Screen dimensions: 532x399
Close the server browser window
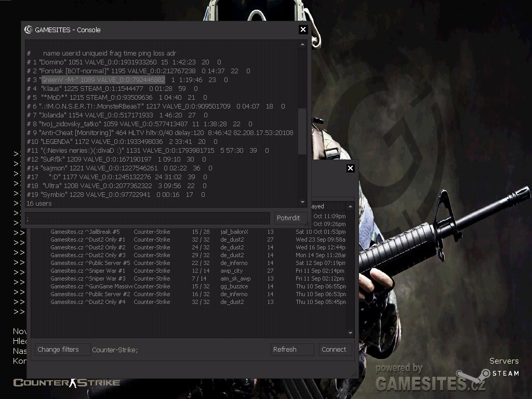point(351,168)
